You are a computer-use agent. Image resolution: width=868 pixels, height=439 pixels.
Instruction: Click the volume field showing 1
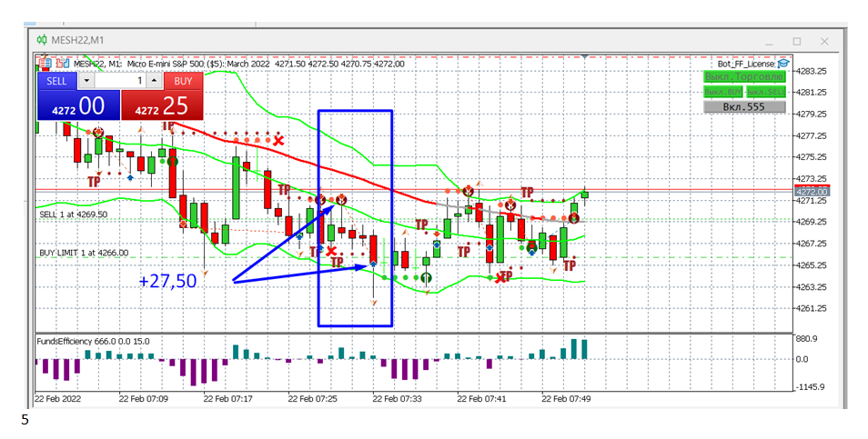(121, 81)
